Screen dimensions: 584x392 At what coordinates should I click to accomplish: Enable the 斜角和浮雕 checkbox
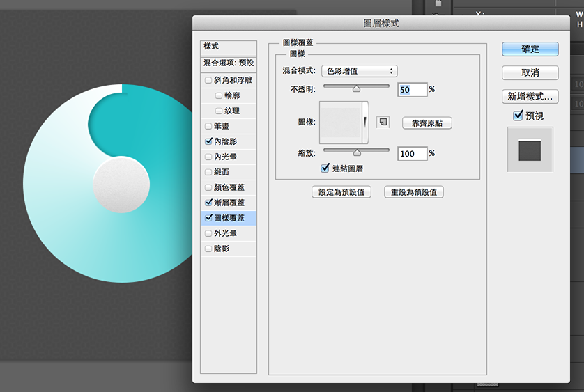point(208,80)
